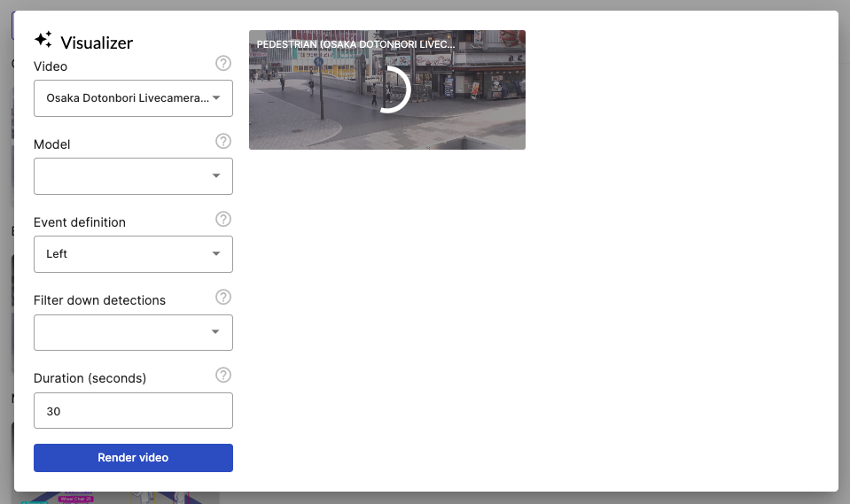This screenshot has height=504, width=850.
Task: Expand the Filter down detections dropdown
Action: [x=133, y=332]
